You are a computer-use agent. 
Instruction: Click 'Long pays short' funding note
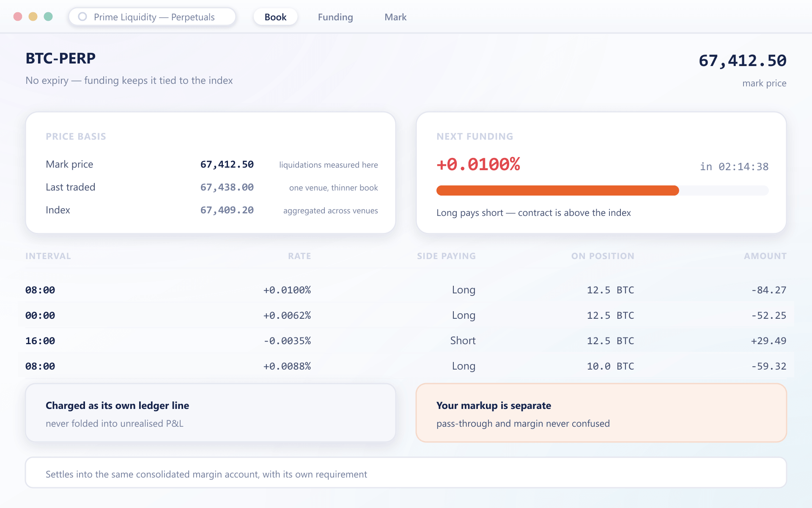[534, 213]
